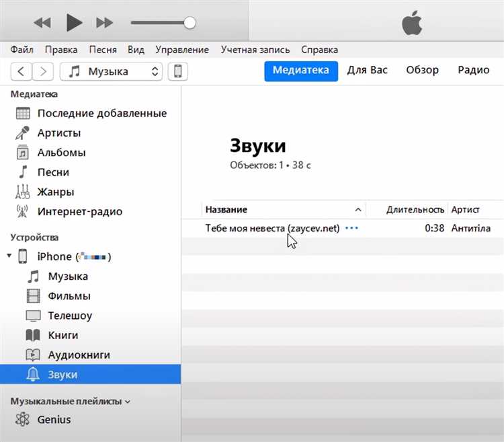504x442 pixels.
Task: Switch to the Радио tab
Action: click(474, 70)
